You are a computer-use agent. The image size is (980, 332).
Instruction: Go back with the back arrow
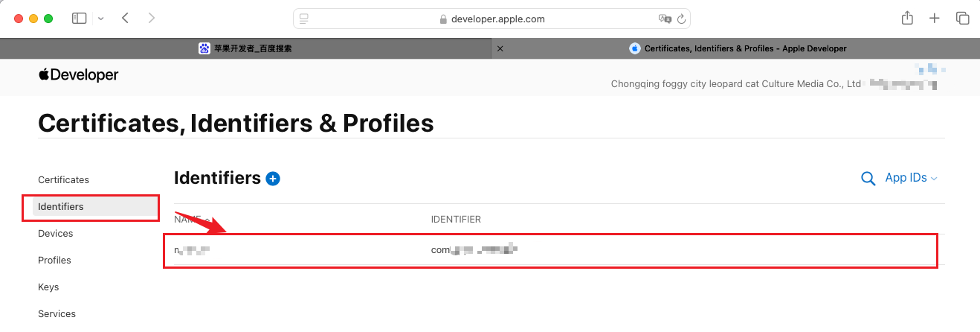(125, 18)
